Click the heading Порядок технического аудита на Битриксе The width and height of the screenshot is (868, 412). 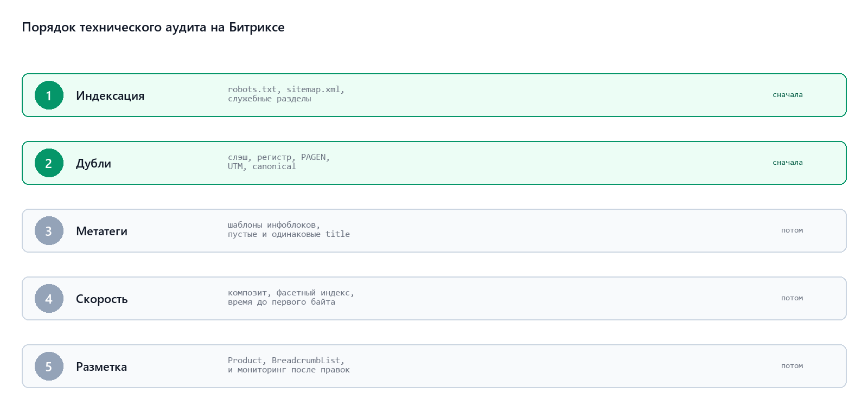click(153, 28)
